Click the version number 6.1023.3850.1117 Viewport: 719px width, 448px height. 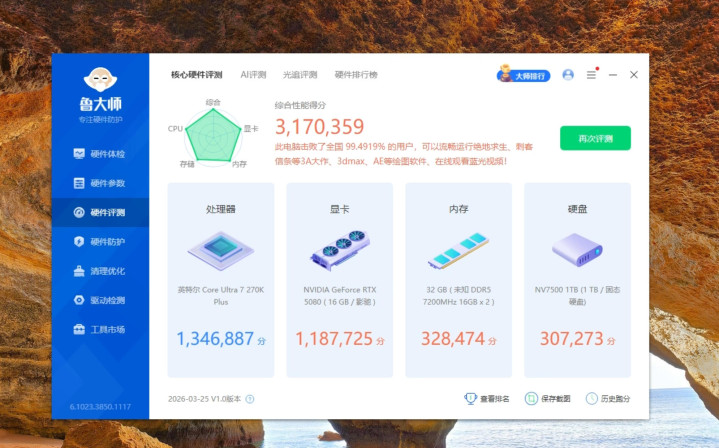click(100, 407)
